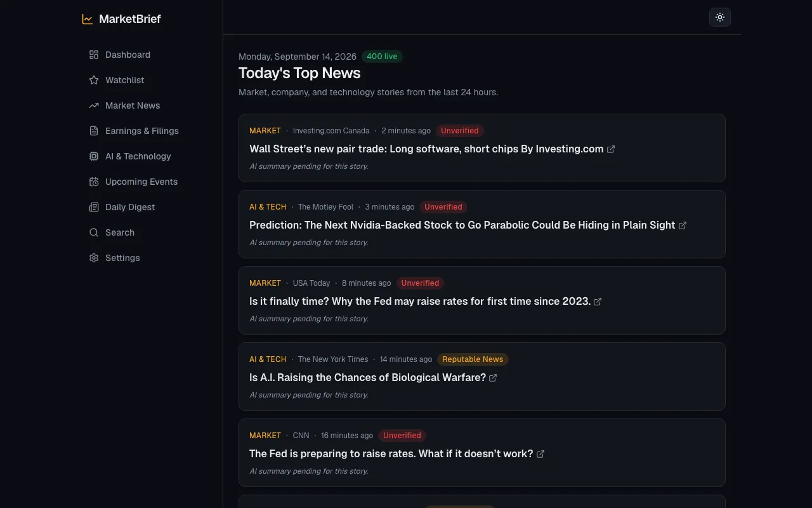Click the Watchlist star icon

point(94,80)
